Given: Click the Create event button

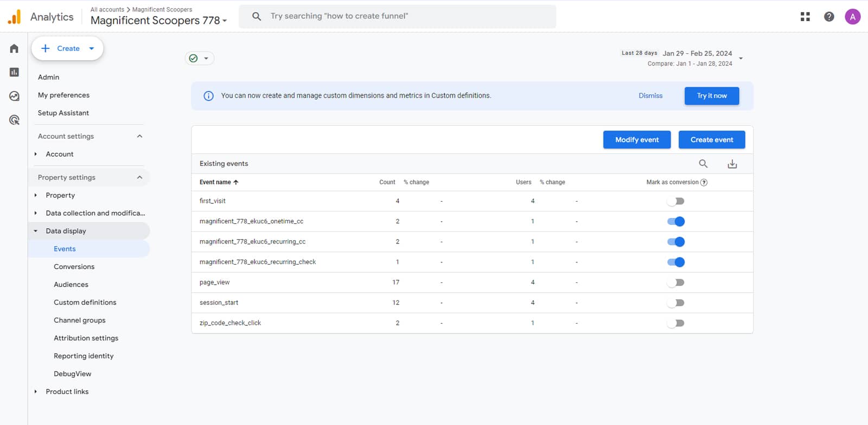Looking at the screenshot, I should (x=711, y=140).
